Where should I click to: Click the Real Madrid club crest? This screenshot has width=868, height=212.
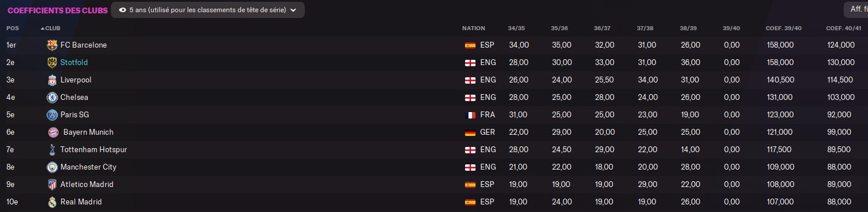tap(52, 202)
